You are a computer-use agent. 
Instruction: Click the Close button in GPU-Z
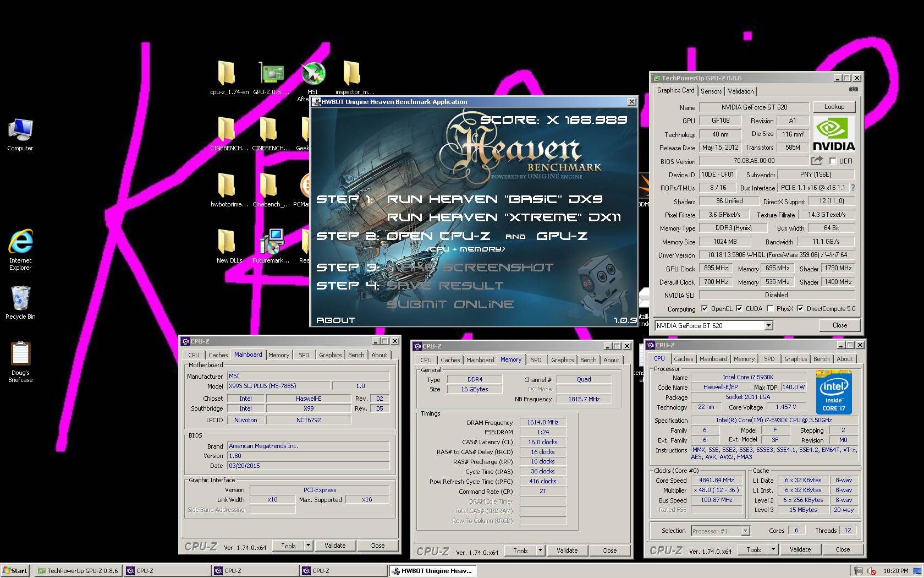click(840, 325)
